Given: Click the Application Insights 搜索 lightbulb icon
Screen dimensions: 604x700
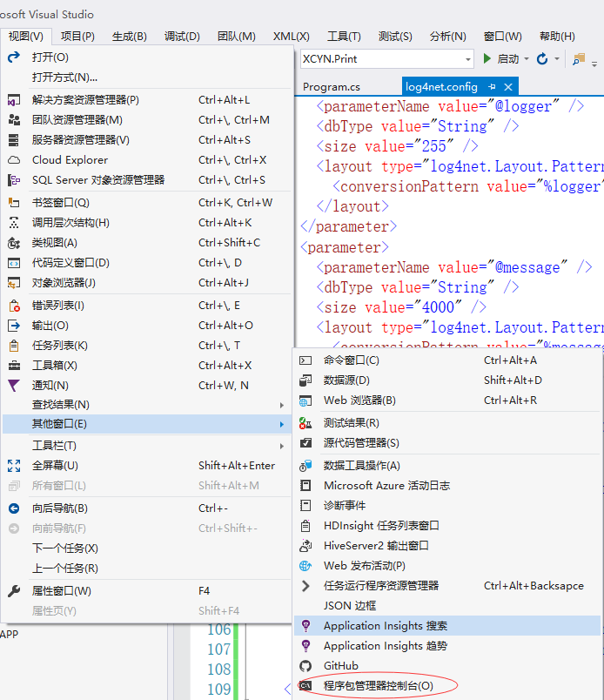Looking at the screenshot, I should [305, 626].
